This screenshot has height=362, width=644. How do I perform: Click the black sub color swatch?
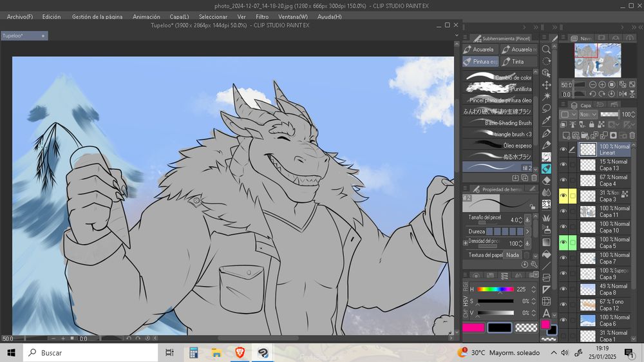(x=552, y=330)
